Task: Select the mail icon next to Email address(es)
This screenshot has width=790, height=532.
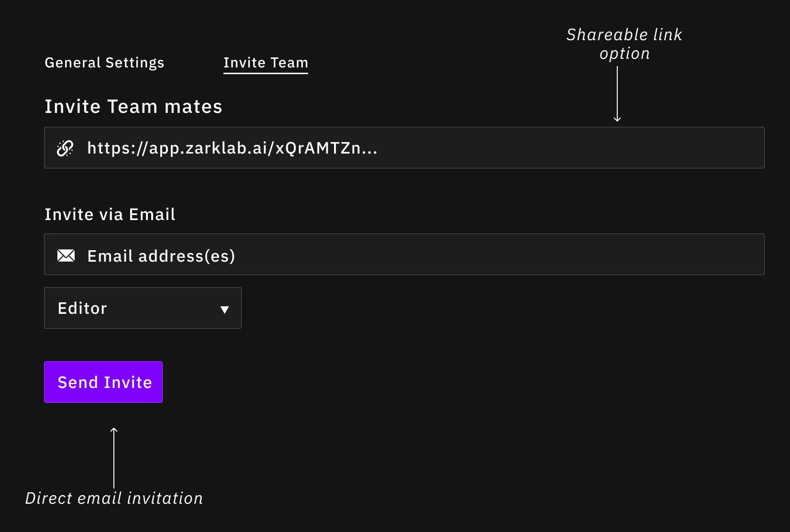Action: click(x=66, y=255)
